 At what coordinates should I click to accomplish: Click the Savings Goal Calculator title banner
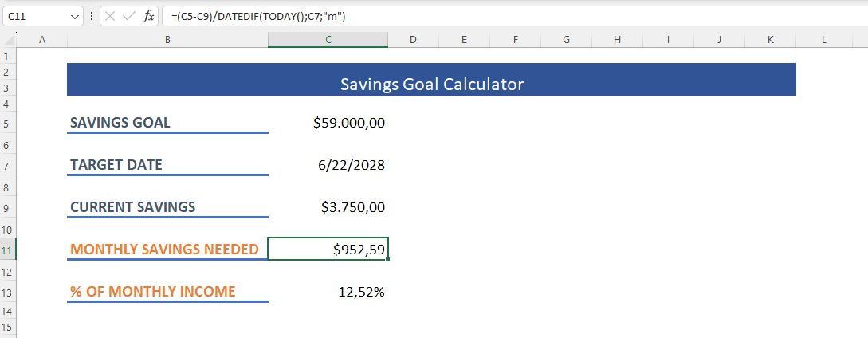point(431,79)
